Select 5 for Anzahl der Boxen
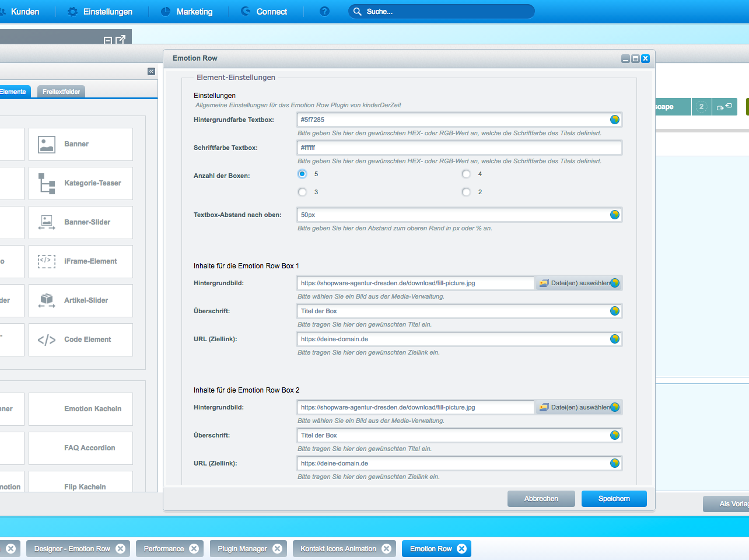The width and height of the screenshot is (749, 560). (302, 174)
